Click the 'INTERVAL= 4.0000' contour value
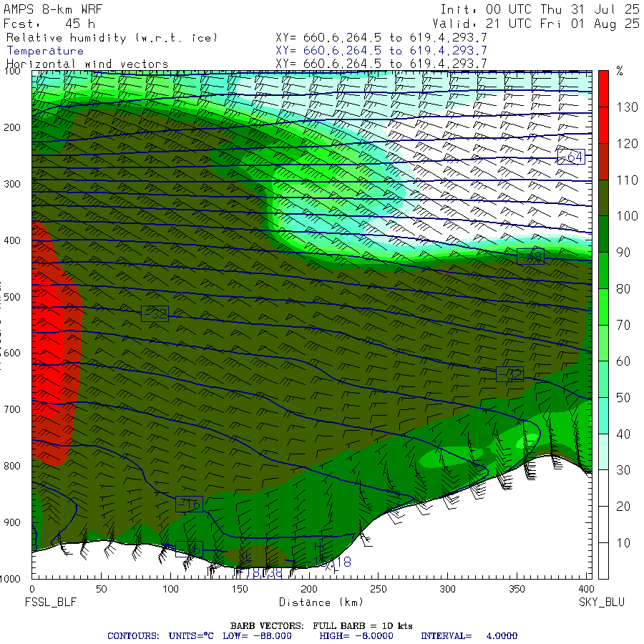644x644 pixels. click(x=469, y=636)
